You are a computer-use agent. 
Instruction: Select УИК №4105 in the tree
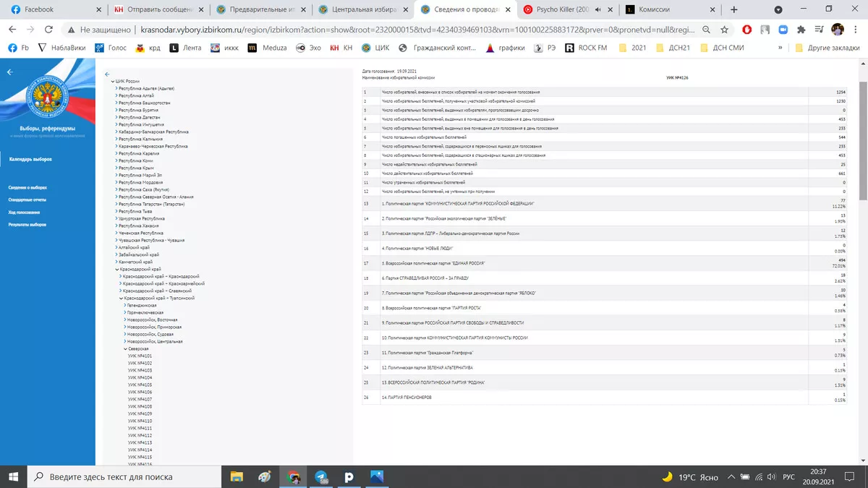point(140,385)
